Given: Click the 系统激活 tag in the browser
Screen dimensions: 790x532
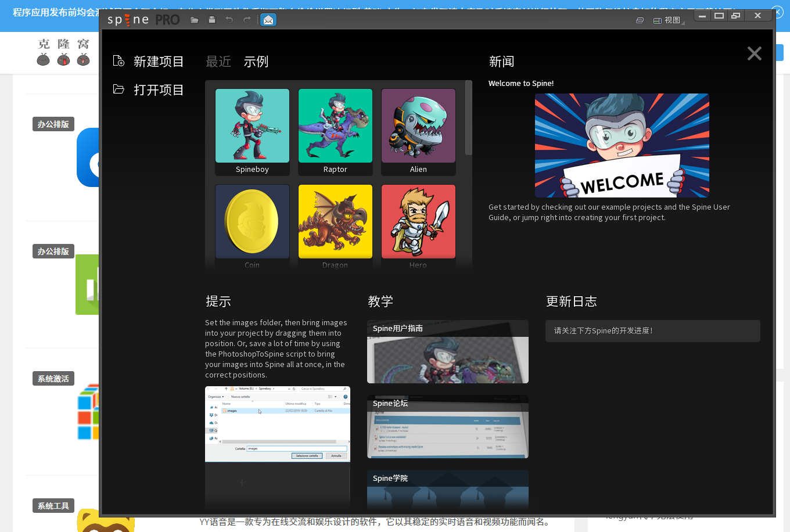Looking at the screenshot, I should [53, 379].
